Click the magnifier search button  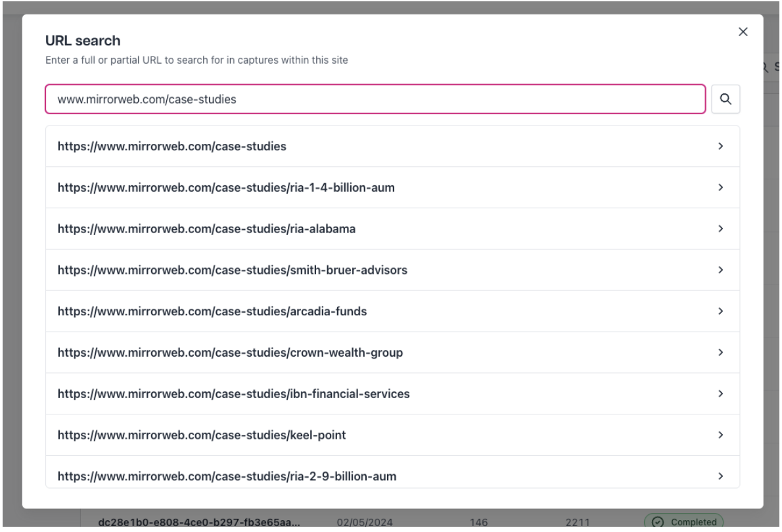click(725, 99)
